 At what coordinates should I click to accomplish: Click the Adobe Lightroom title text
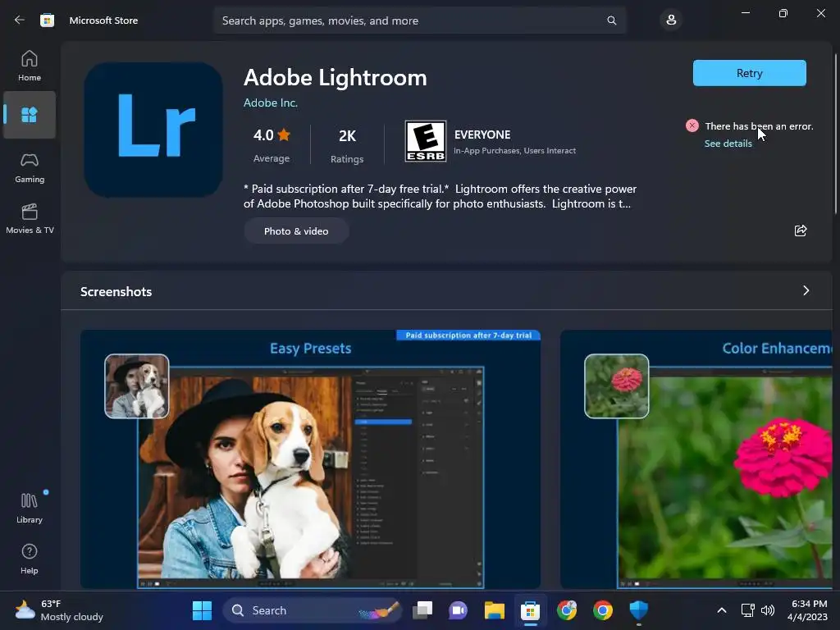point(336,78)
